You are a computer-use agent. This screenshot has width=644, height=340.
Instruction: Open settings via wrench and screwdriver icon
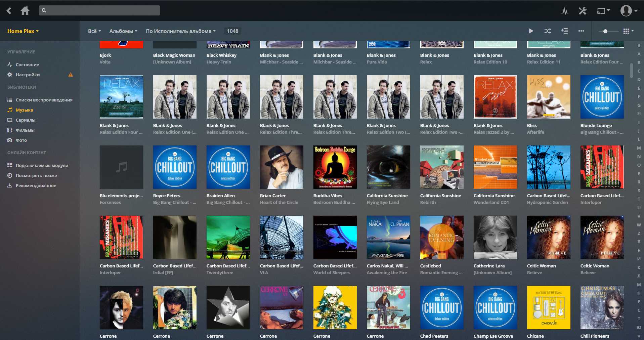[x=583, y=11]
